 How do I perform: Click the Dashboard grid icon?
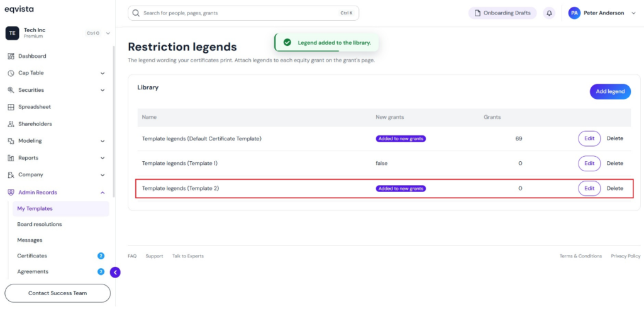(11, 56)
